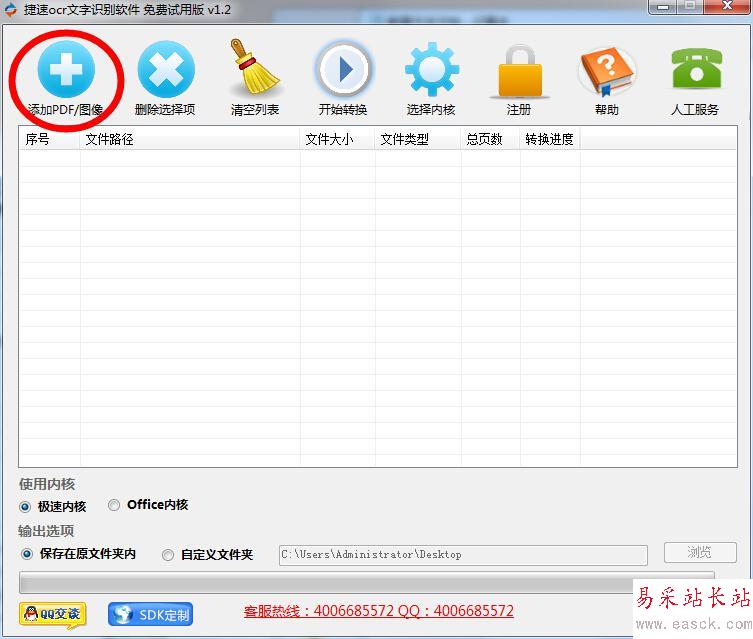Click the output folder path field
The width and height of the screenshot is (753, 639).
click(463, 555)
